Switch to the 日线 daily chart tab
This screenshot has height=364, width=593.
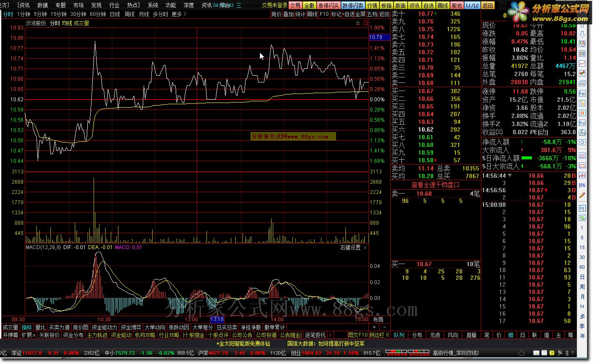(115, 14)
